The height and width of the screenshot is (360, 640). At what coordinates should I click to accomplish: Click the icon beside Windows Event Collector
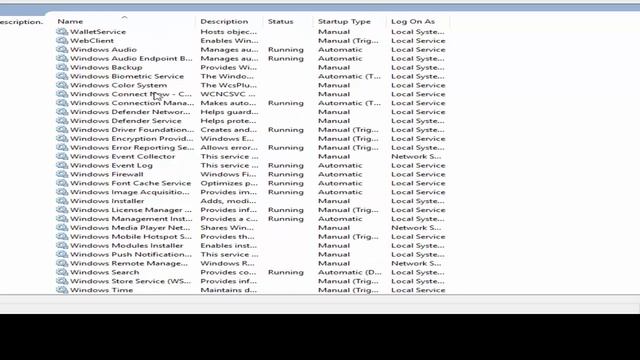tap(62, 156)
